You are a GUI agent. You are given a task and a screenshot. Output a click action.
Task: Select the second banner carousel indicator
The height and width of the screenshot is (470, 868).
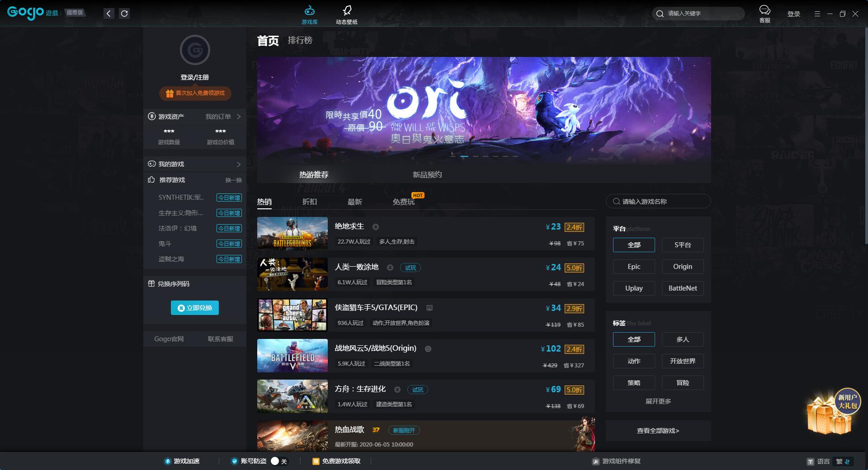(x=464, y=156)
